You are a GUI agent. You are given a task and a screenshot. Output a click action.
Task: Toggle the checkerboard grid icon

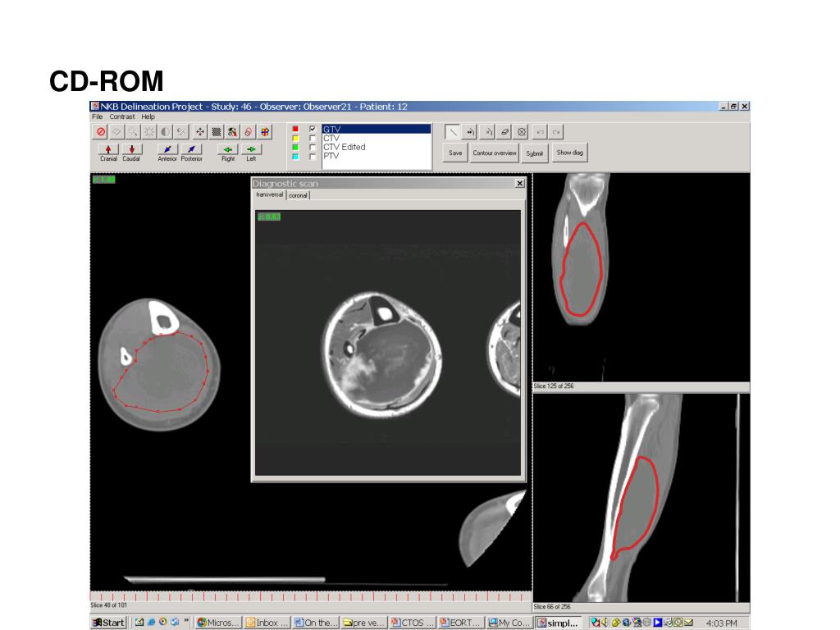click(216, 132)
